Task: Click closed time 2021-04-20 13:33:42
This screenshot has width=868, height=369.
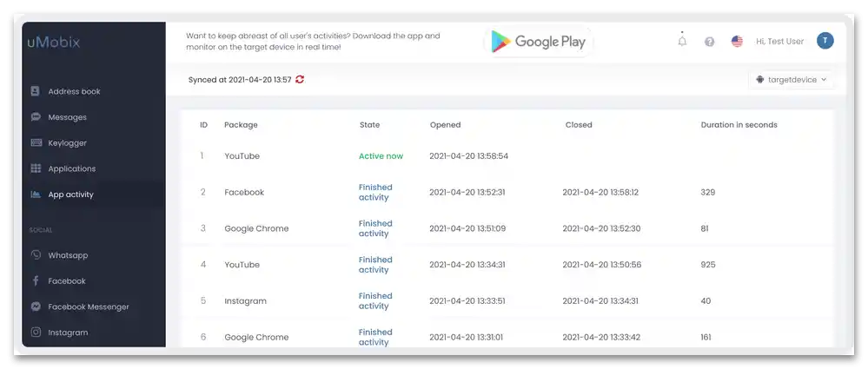Action: click(x=601, y=337)
